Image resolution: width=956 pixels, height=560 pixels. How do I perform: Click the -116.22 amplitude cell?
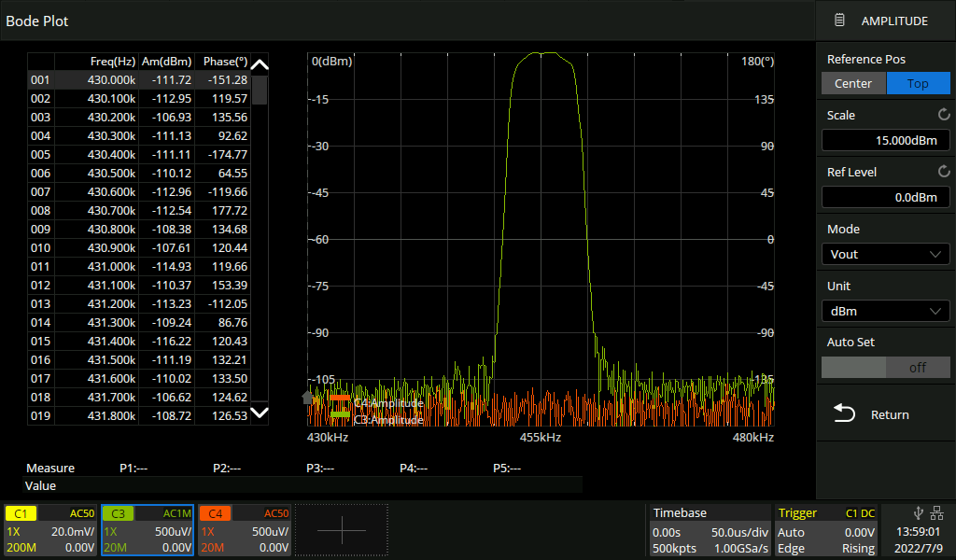166,342
